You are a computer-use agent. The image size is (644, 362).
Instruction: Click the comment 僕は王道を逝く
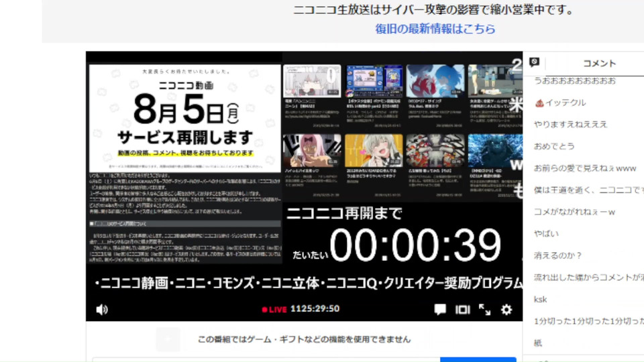click(x=588, y=190)
